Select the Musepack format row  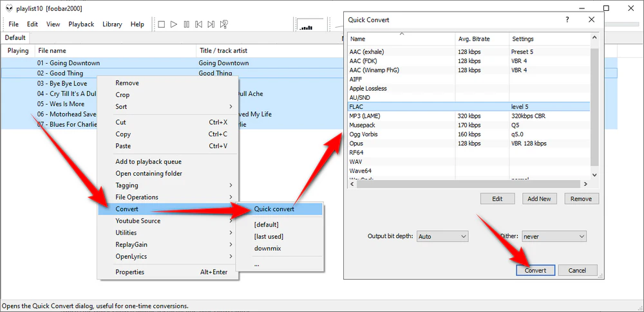(x=469, y=125)
